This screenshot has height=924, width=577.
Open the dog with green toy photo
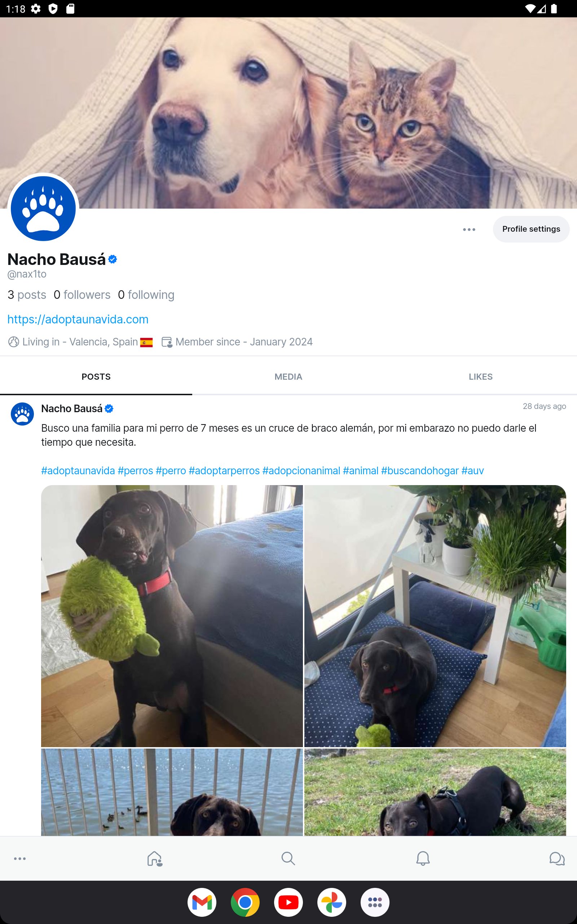point(172,616)
